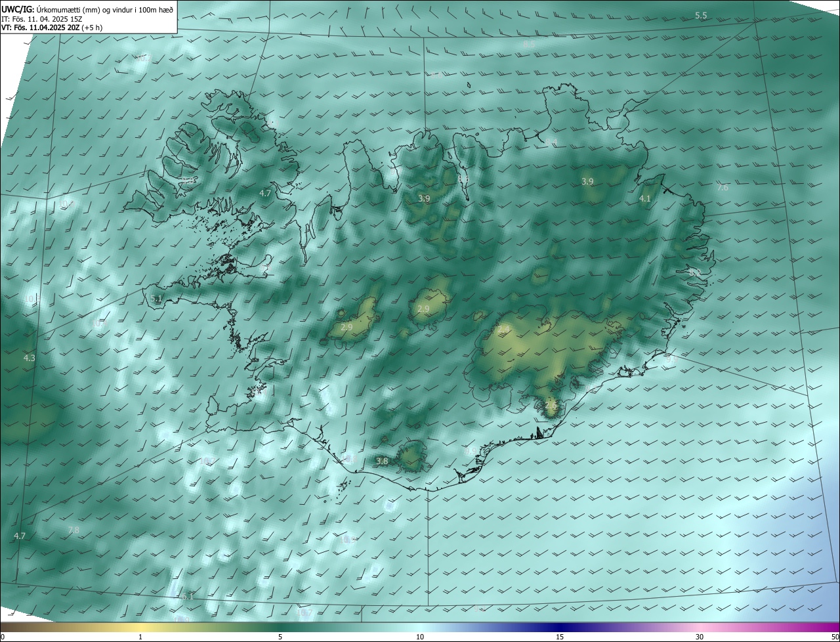Screen dimensions: 840x642
Task: Click the value label '4.3' on the map
Action: (x=29, y=358)
